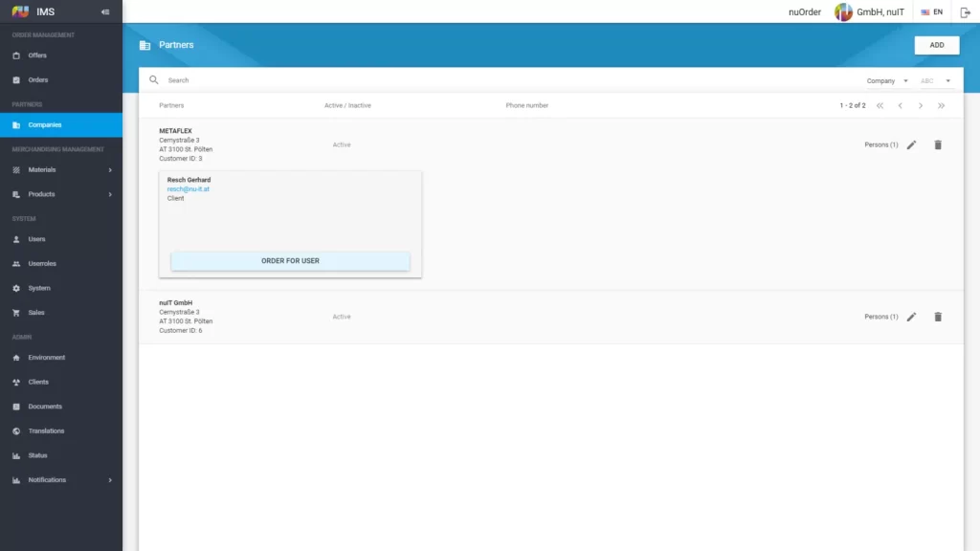
Task: Open the Company filter dropdown
Action: (886, 81)
